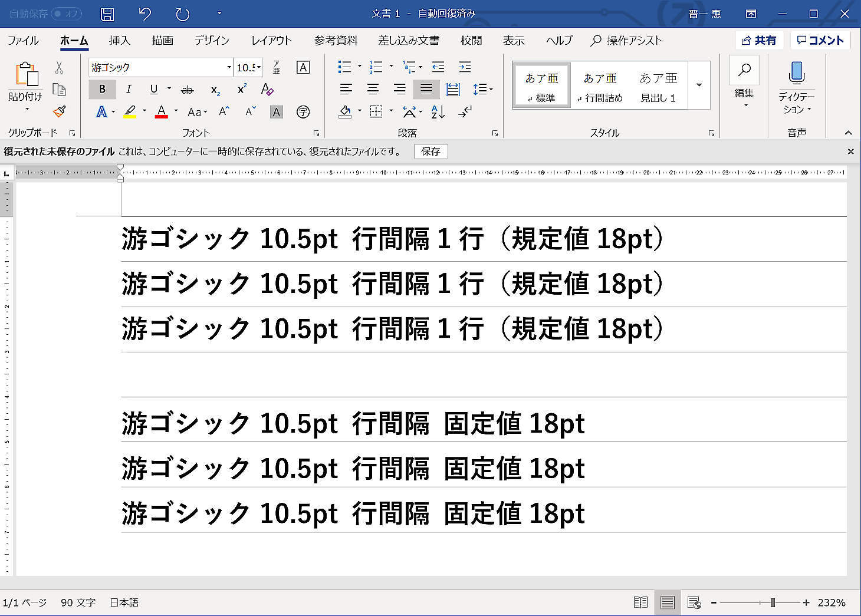
Task: Click the character border icon
Action: [303, 67]
